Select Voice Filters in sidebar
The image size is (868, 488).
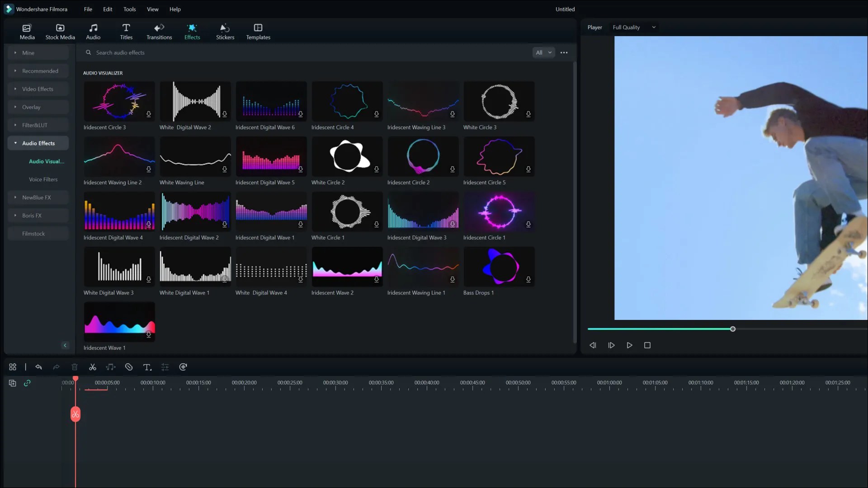[x=43, y=179]
